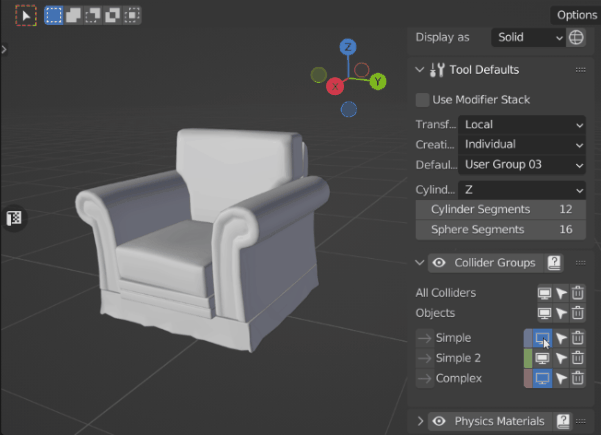Click the X axis on the gizmo
Image resolution: width=601 pixels, height=435 pixels.
(x=335, y=86)
